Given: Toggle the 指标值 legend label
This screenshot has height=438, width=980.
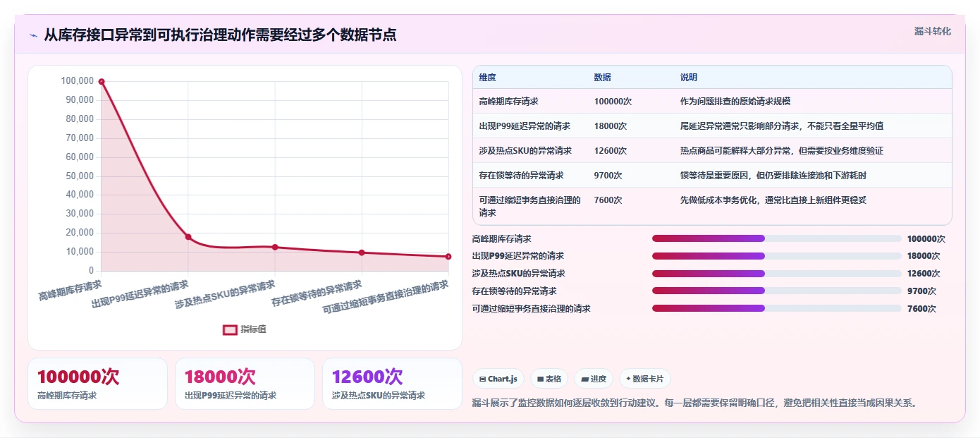Looking at the screenshot, I should click(x=253, y=329).
